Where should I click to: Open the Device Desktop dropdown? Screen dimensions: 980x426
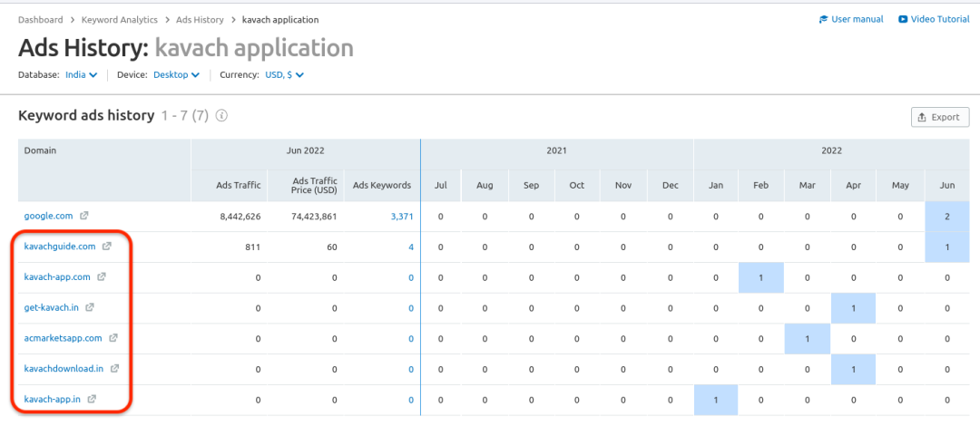[x=176, y=75]
